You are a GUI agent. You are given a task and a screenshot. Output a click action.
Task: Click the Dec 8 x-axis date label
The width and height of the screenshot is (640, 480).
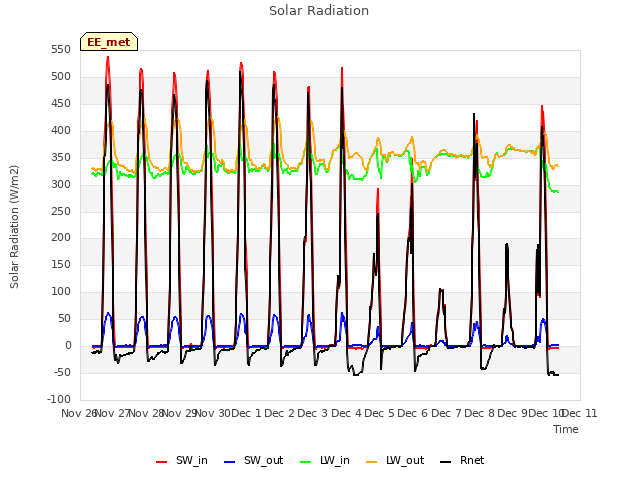pyautogui.click(x=480, y=413)
